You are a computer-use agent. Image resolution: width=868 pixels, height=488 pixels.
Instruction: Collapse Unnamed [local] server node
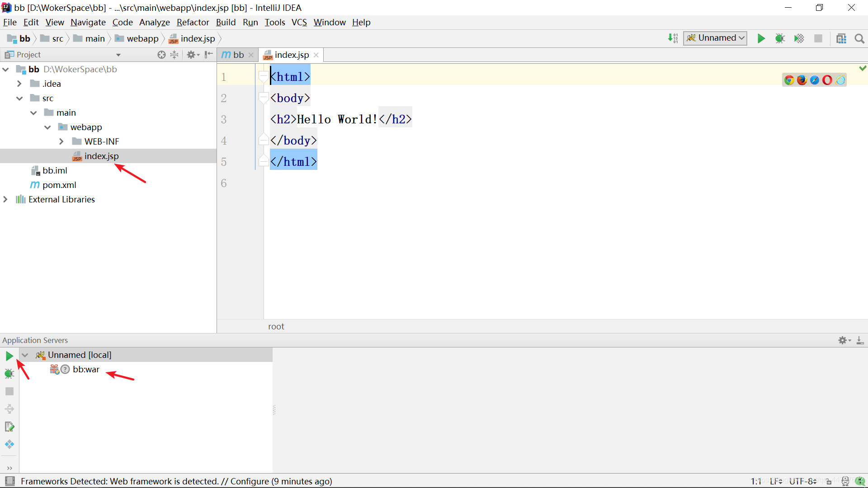coord(25,355)
